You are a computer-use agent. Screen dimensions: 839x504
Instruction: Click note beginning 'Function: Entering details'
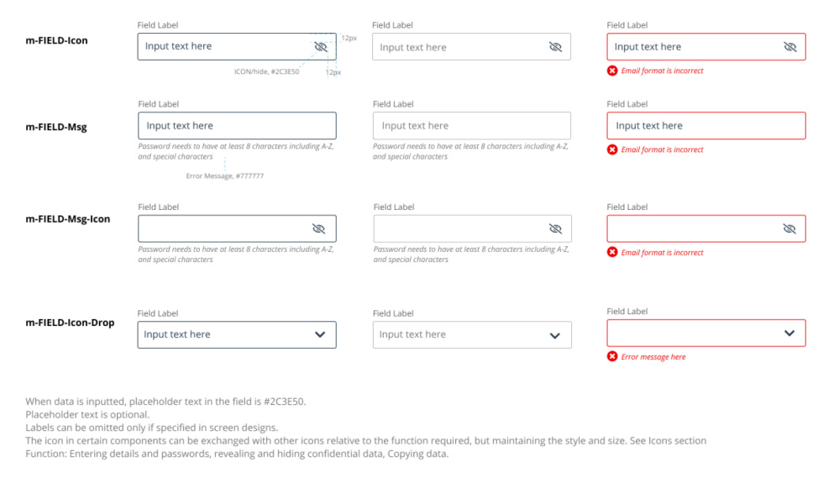(x=237, y=454)
